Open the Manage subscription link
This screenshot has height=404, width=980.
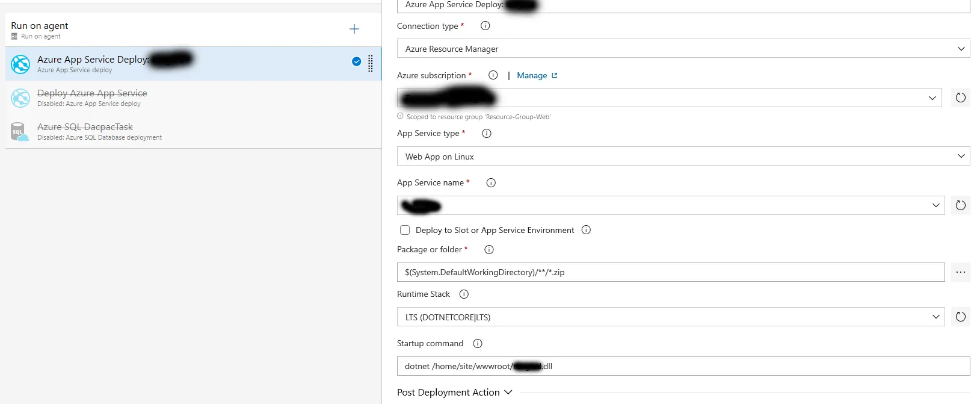537,75
